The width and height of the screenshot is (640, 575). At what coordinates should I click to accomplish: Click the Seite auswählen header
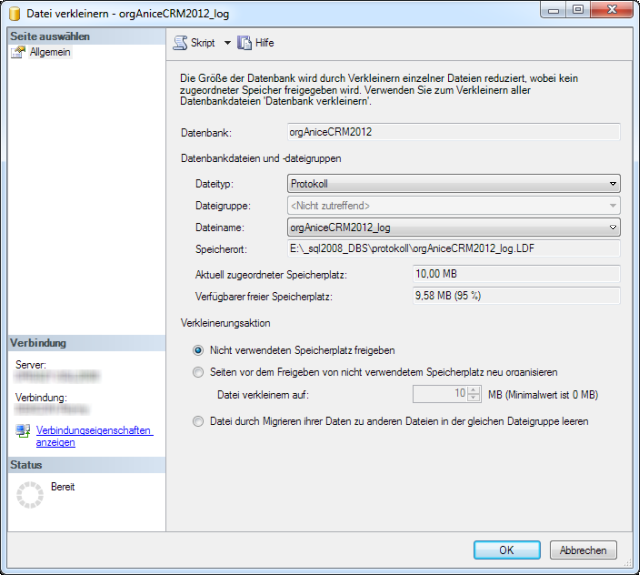coord(87,36)
